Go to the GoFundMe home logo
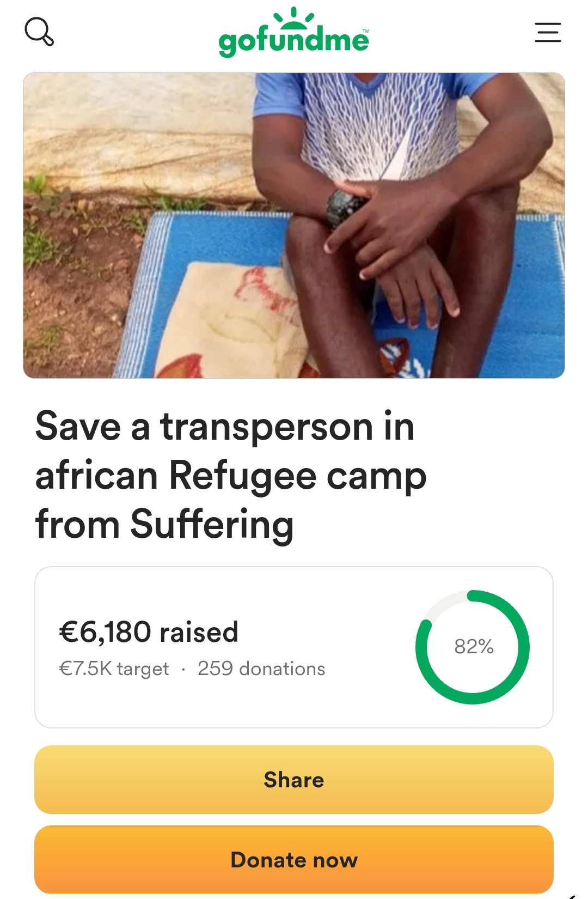The image size is (588, 899). click(x=293, y=33)
